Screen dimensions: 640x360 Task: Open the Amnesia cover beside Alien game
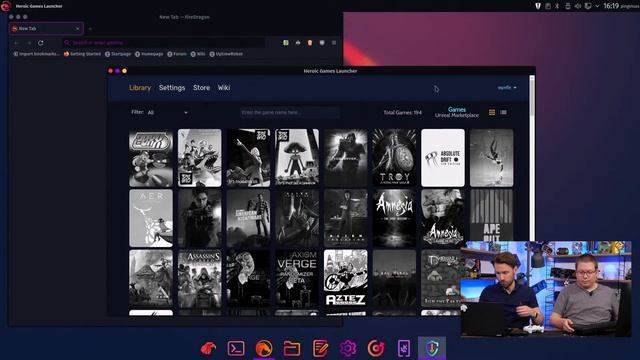[394, 218]
